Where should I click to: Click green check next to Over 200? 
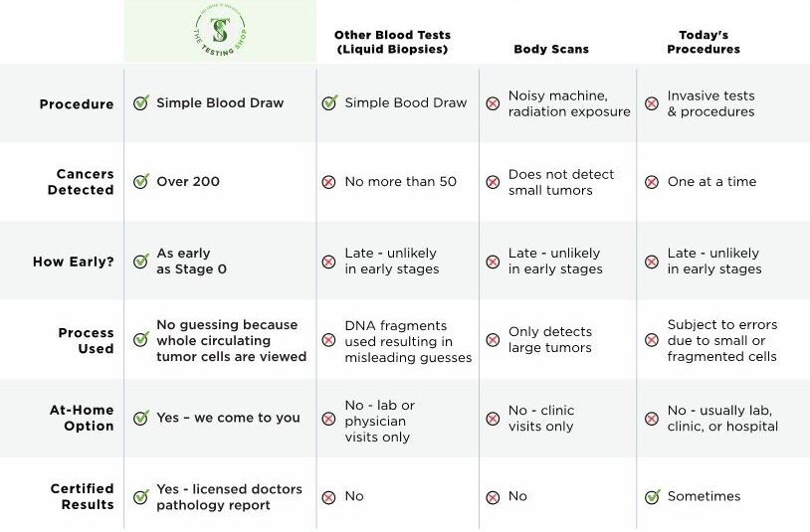tap(141, 182)
